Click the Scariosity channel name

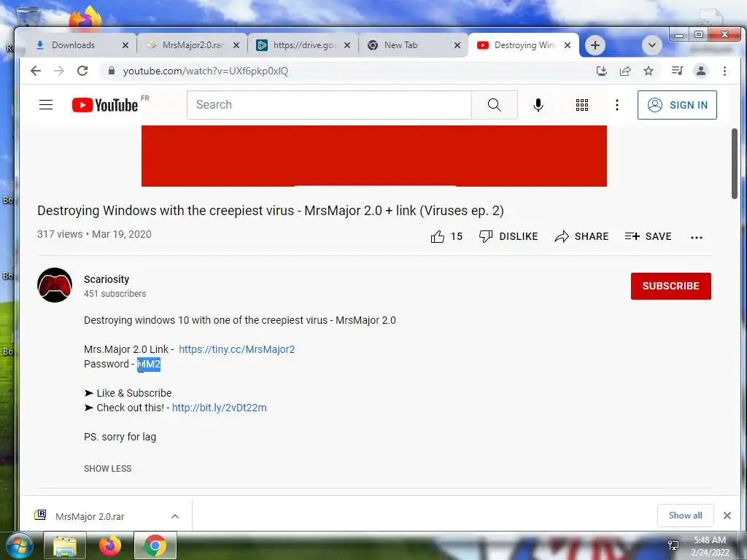click(107, 279)
